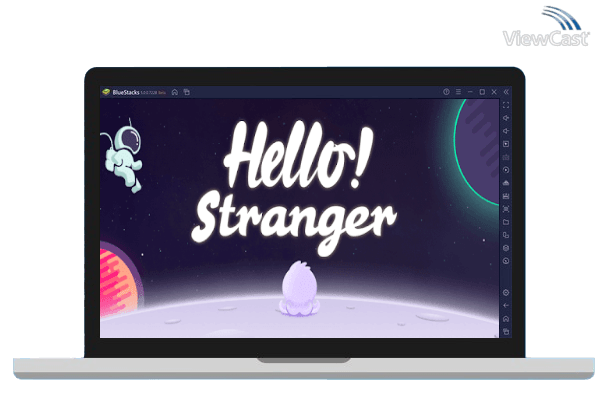Maximize the BlueStacks window
602x414 pixels.
tap(482, 92)
